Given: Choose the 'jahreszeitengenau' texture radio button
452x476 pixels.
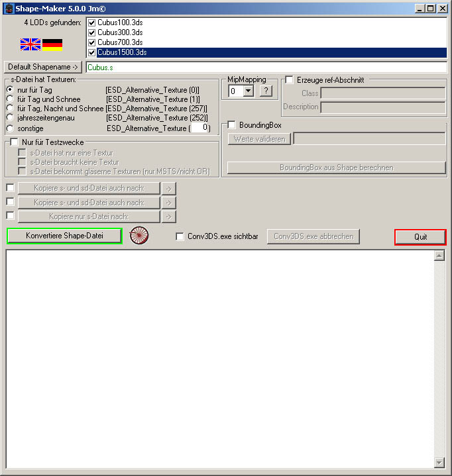Looking at the screenshot, I should 11,118.
